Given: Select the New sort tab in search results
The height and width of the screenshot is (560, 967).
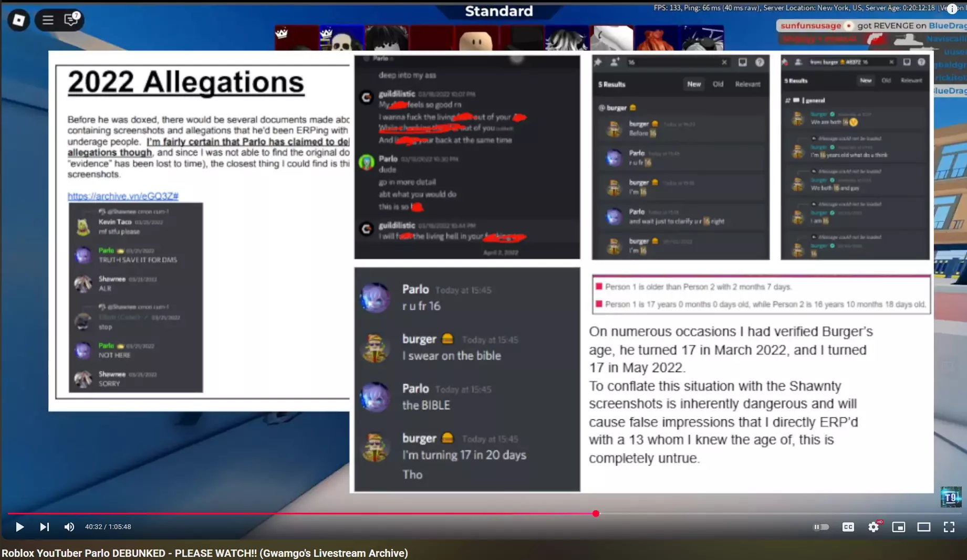Looking at the screenshot, I should pyautogui.click(x=694, y=84).
